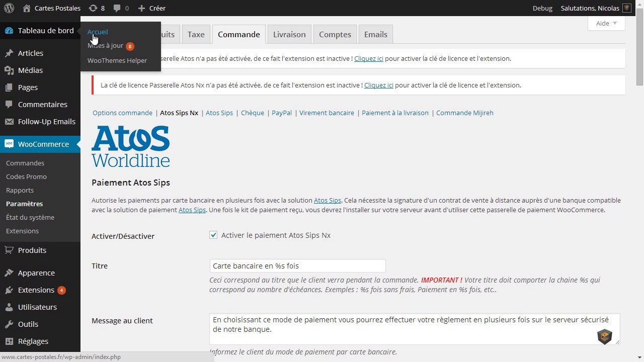
Task: Open the Virement bancaire section
Action: click(327, 113)
